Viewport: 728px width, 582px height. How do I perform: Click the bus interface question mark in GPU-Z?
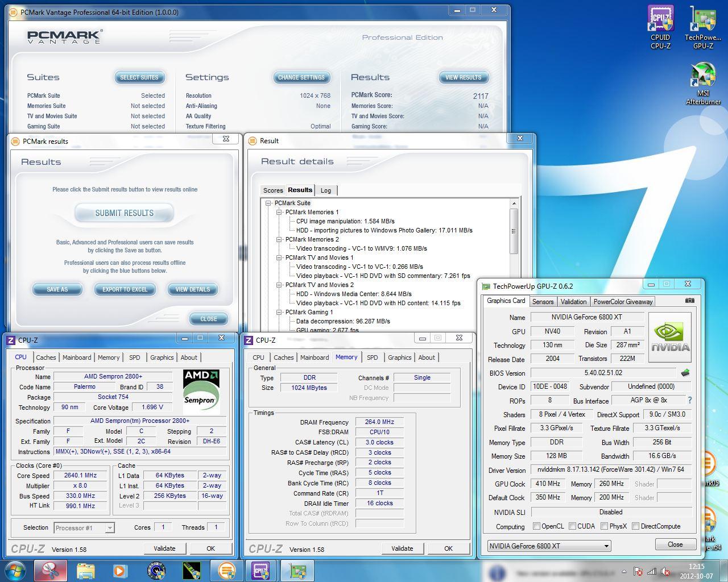point(690,401)
